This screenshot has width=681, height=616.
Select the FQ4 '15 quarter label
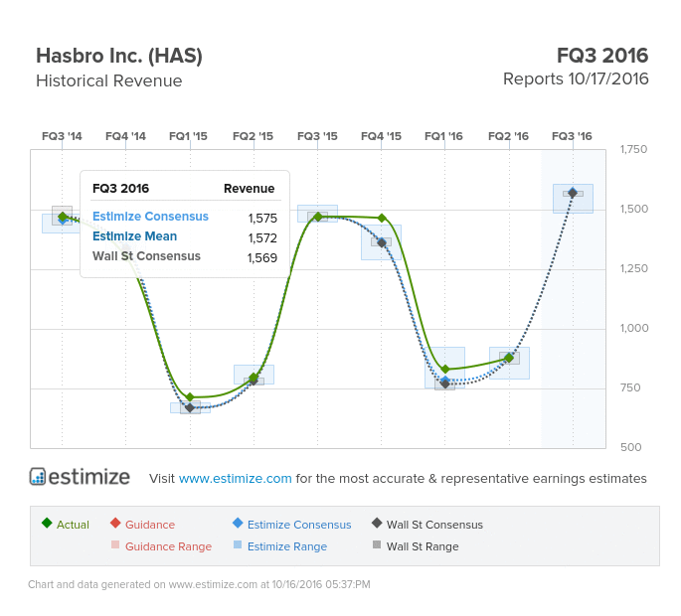[x=381, y=136]
